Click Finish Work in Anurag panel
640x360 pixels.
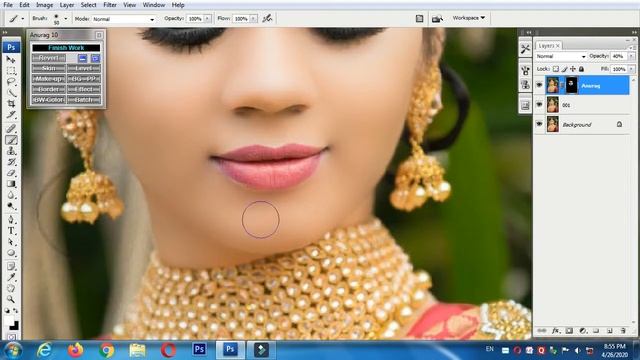(66, 48)
